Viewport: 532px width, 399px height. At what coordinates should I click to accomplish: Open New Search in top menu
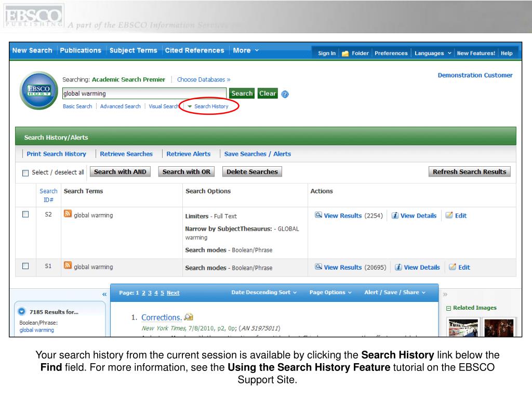click(x=32, y=50)
